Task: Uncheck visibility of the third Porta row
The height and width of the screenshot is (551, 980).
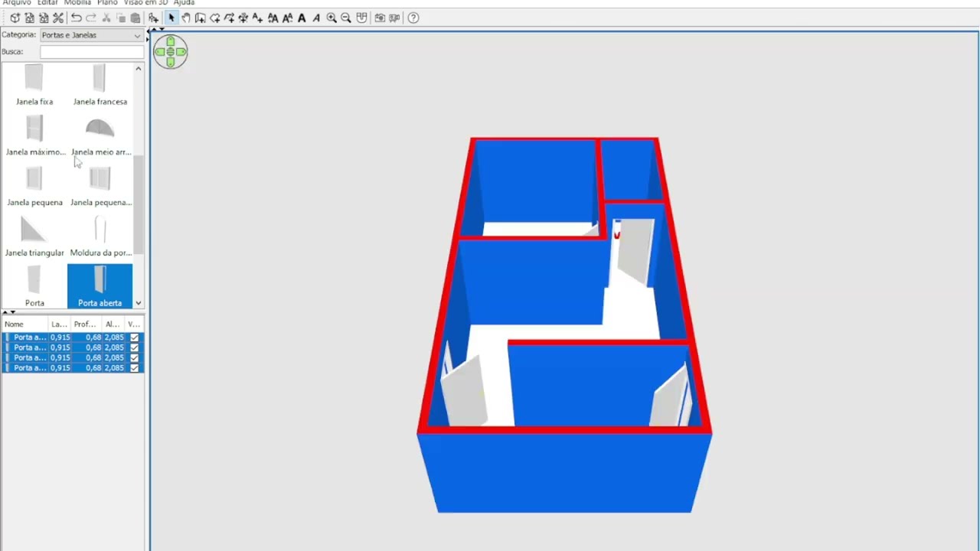Action: pyautogui.click(x=135, y=357)
